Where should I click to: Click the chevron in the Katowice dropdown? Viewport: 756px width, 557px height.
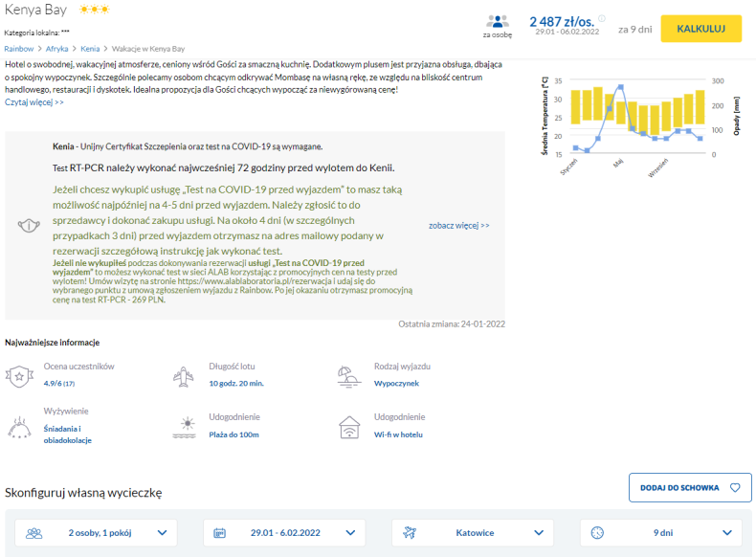(x=539, y=533)
